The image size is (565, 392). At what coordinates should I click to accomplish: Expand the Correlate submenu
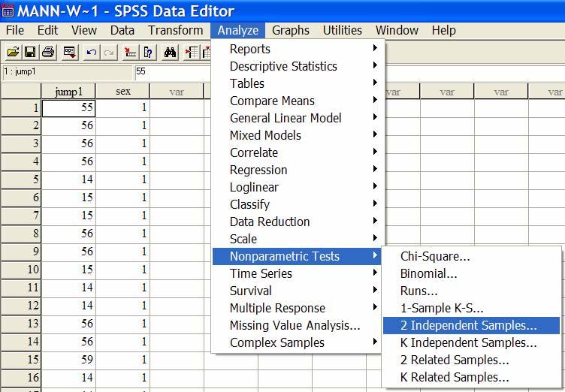297,152
